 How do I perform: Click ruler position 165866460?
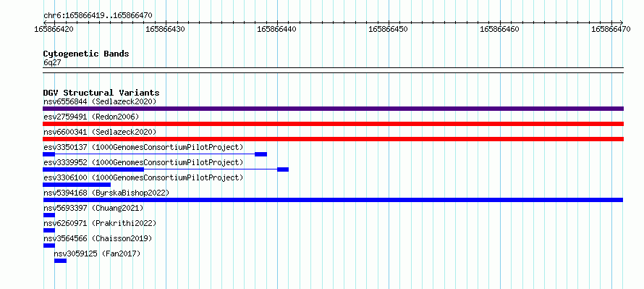500,29
